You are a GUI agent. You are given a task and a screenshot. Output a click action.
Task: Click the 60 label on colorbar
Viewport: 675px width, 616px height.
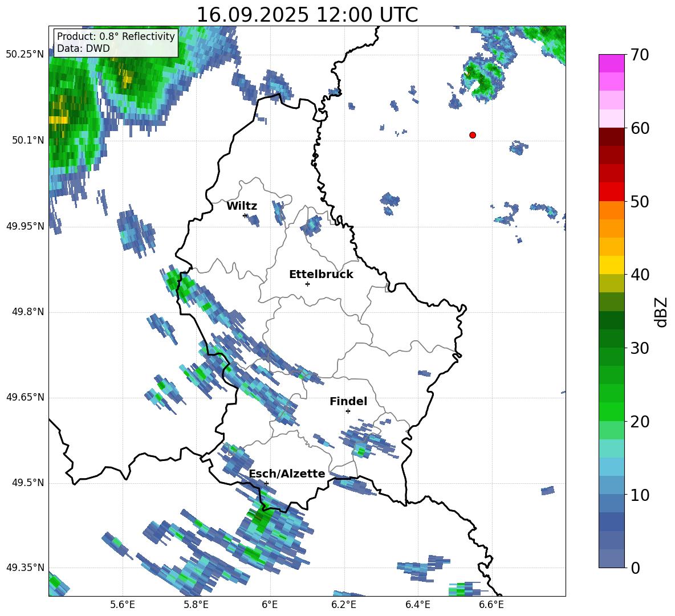640,128
